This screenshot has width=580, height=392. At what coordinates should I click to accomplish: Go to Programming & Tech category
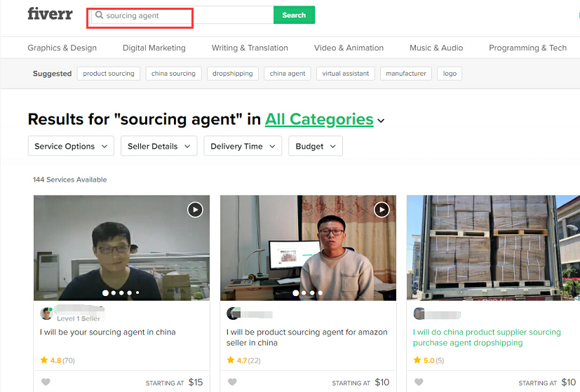(x=527, y=48)
